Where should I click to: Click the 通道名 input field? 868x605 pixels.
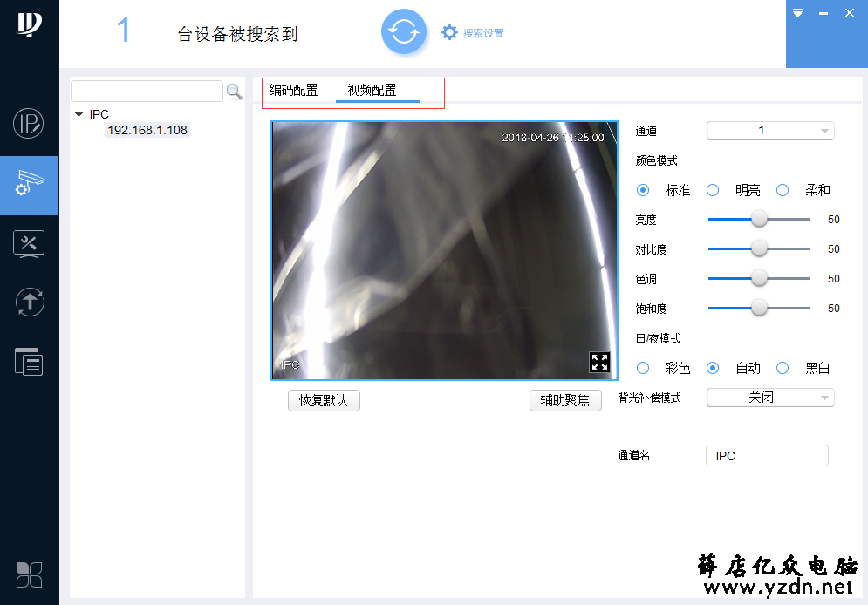pyautogui.click(x=768, y=456)
